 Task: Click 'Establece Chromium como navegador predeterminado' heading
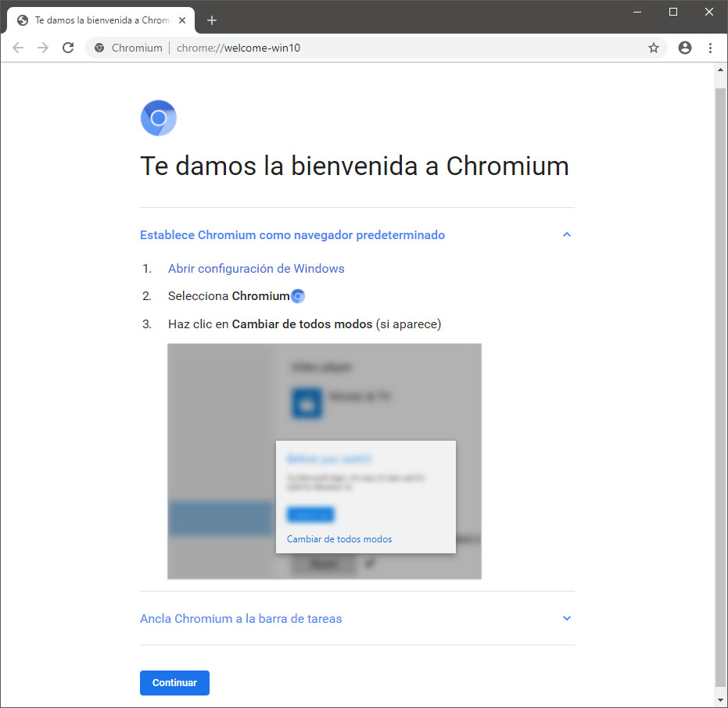pos(292,235)
